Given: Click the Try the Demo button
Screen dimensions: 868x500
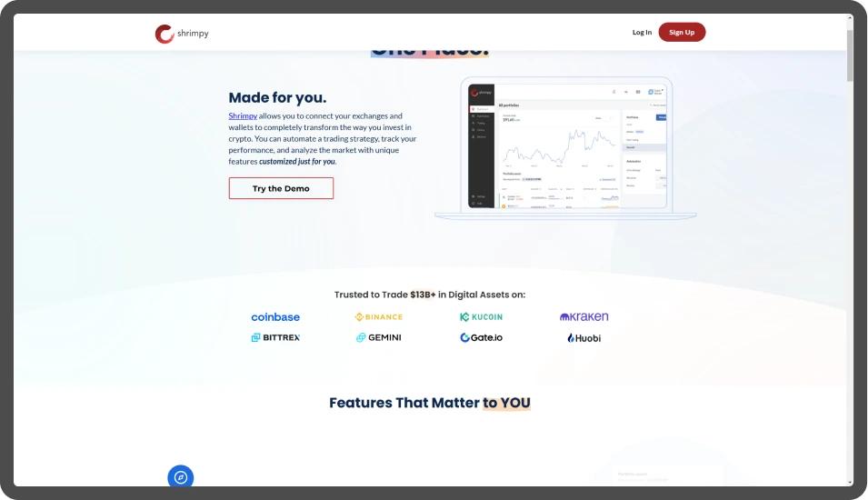Looking at the screenshot, I should click(x=281, y=188).
